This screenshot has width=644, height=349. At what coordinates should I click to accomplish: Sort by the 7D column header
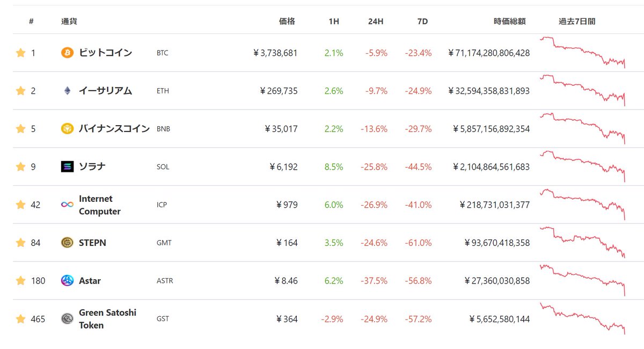(422, 21)
